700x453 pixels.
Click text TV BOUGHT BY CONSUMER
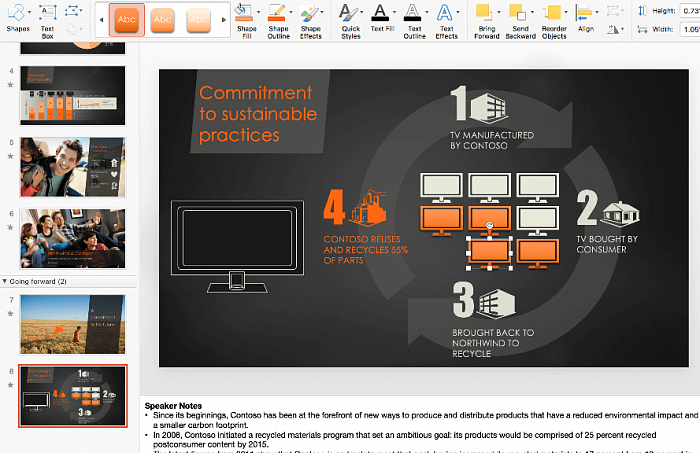click(x=607, y=244)
